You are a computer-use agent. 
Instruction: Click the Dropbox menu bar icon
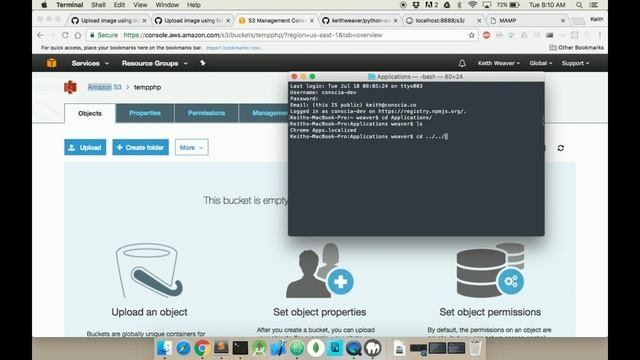pos(416,5)
